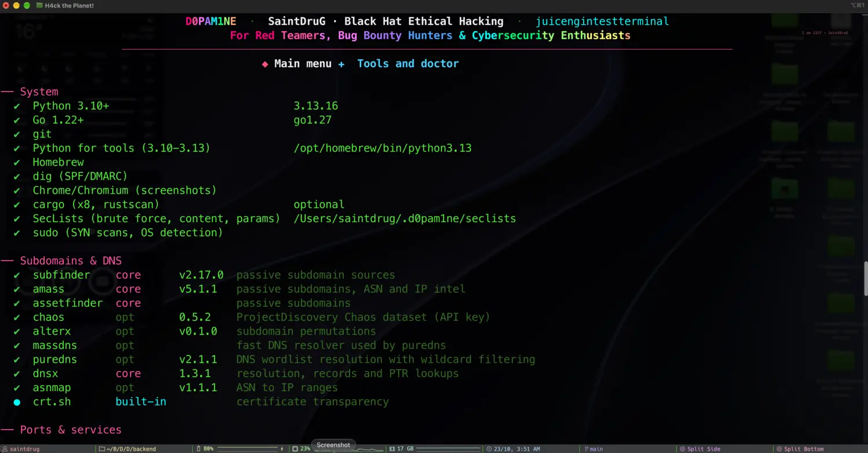Click the Ports & services section heading

tap(71, 430)
